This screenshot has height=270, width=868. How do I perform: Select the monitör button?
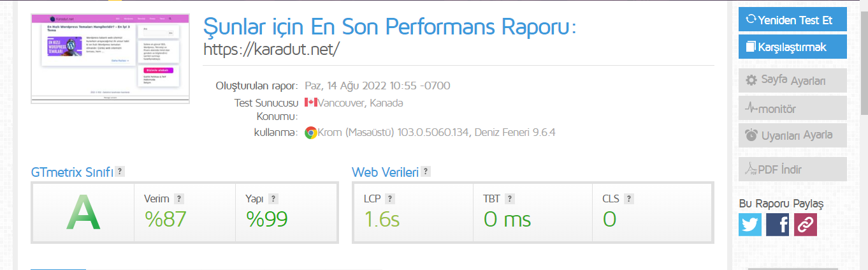click(793, 108)
